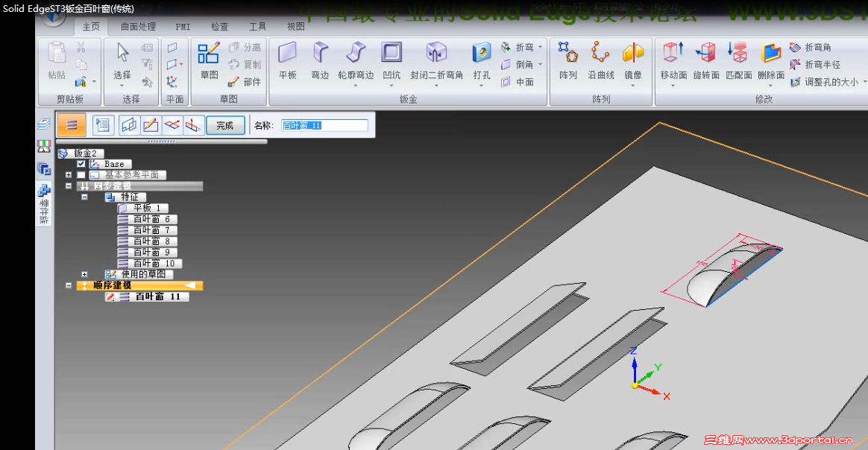Open the 草图 (Sketch) tool
This screenshot has height=450, width=868.
pos(209,60)
